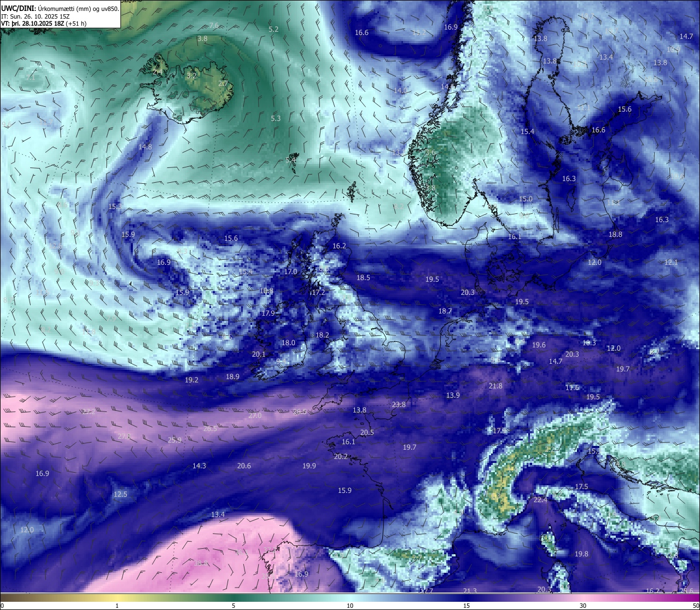Click the 17.2 map value
The width and height of the screenshot is (700, 610).
[x=318, y=293]
